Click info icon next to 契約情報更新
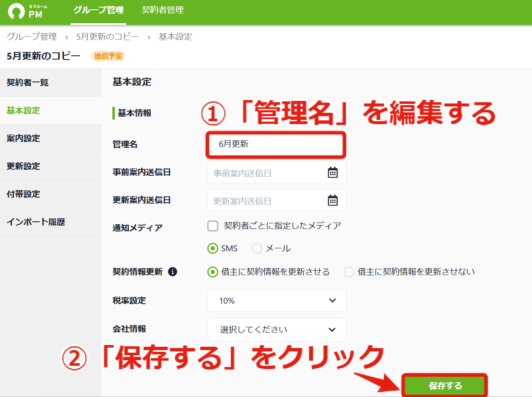This screenshot has height=397, width=532. click(x=172, y=272)
